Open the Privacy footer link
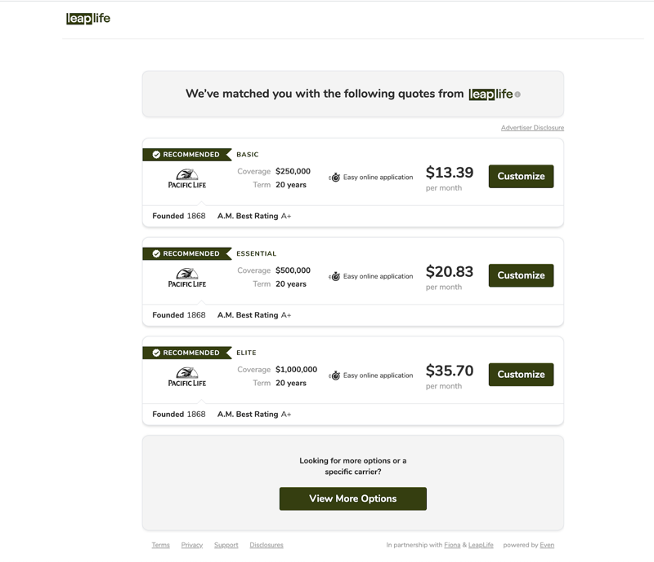This screenshot has width=654, height=562. tap(192, 545)
